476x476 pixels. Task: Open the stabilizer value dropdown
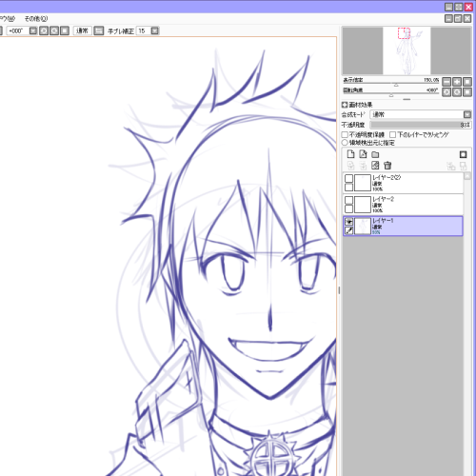154,30
